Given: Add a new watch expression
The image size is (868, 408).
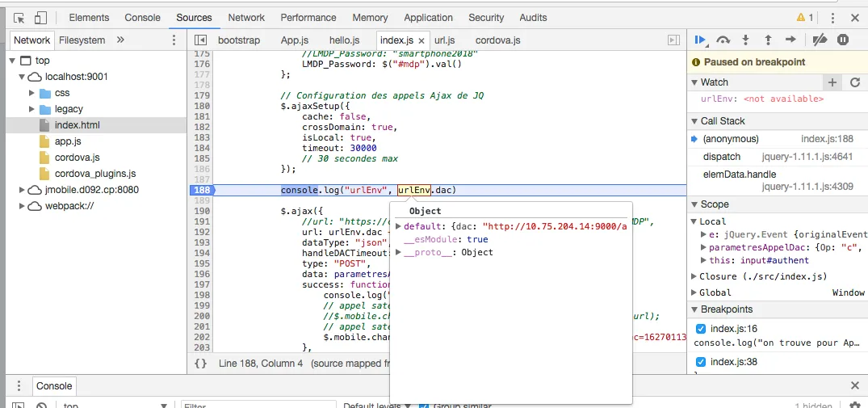Looking at the screenshot, I should [832, 82].
